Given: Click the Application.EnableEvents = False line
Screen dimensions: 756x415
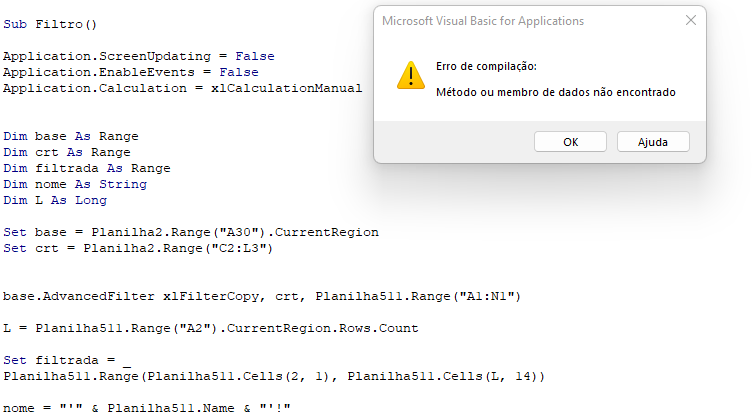Looking at the screenshot, I should 131,72.
